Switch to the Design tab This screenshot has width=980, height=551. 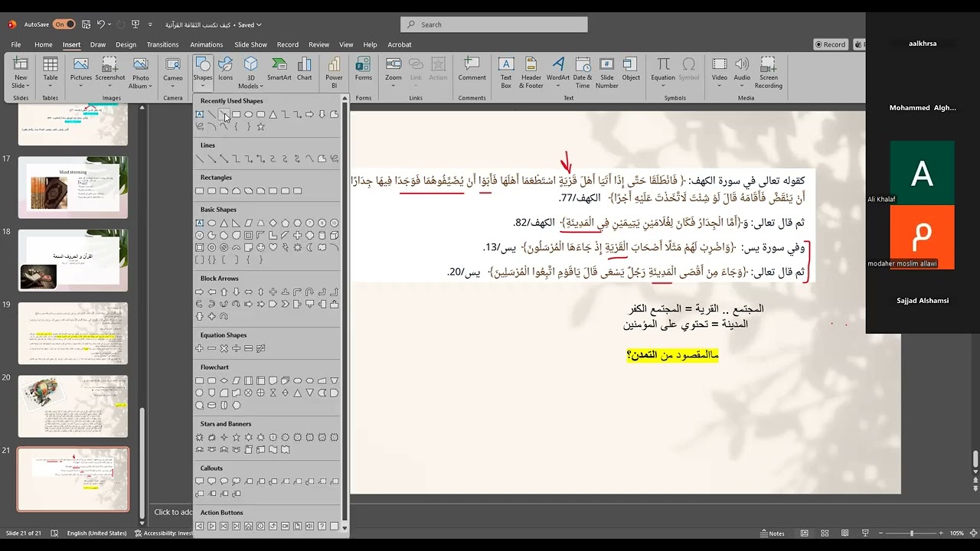126,44
